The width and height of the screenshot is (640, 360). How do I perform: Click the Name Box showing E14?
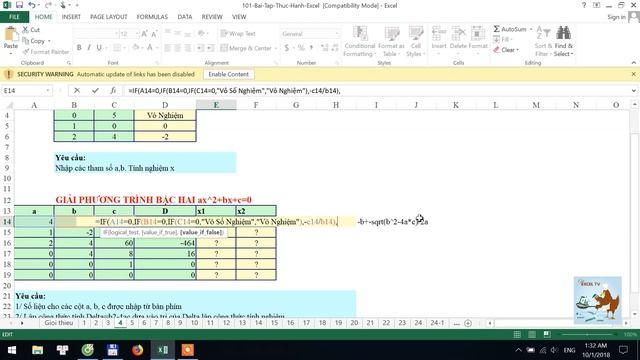23,91
